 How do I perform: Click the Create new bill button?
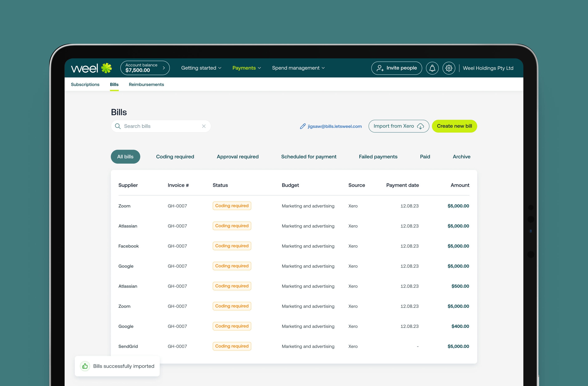(x=455, y=126)
